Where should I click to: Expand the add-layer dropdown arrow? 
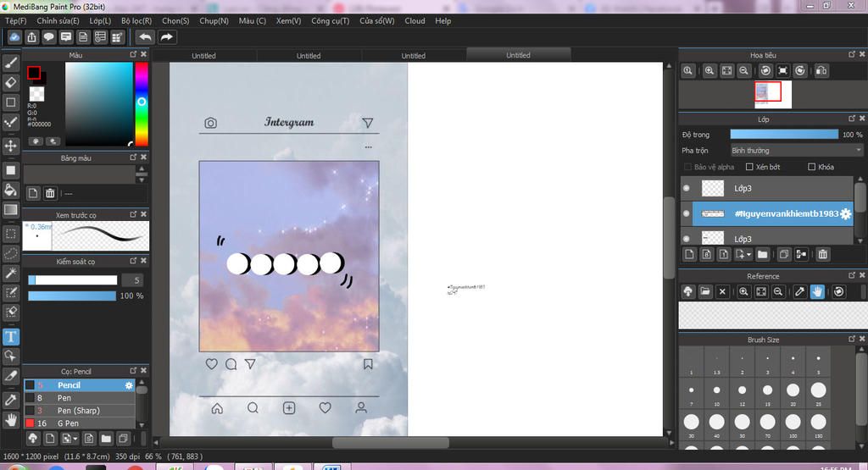(749, 254)
